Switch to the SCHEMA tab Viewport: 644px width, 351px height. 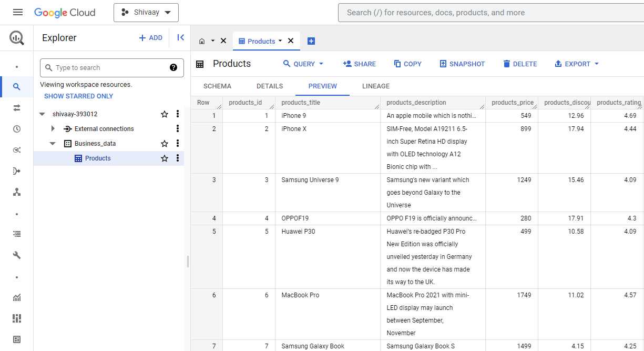coord(217,86)
